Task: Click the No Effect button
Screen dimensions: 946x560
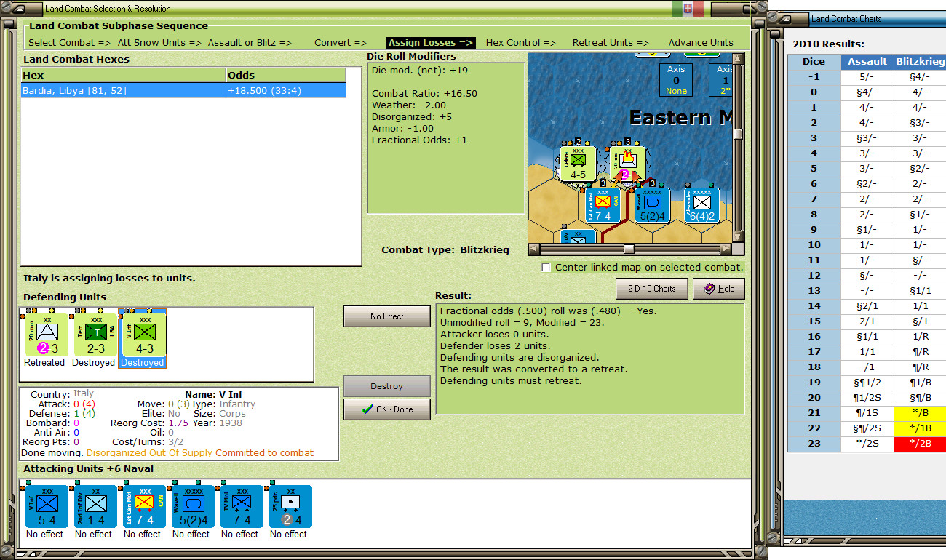Action: tap(387, 316)
